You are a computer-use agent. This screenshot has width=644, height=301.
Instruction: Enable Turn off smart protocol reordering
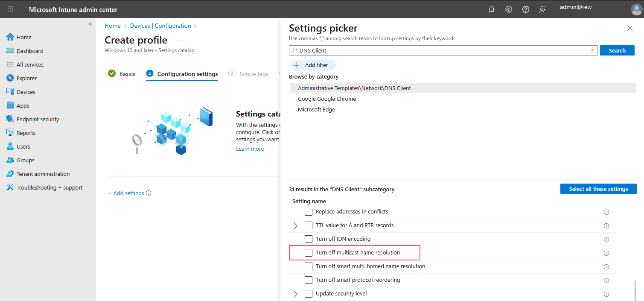[x=309, y=280]
